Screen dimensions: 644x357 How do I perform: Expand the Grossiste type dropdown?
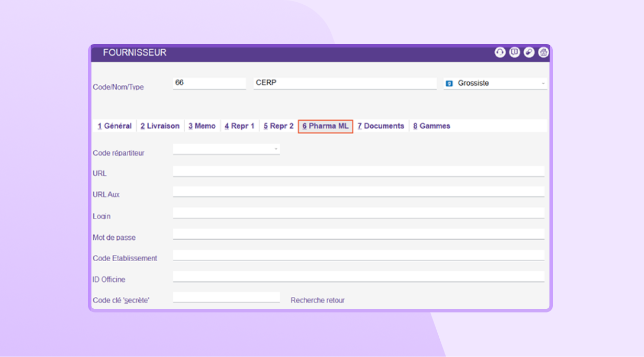tap(543, 83)
